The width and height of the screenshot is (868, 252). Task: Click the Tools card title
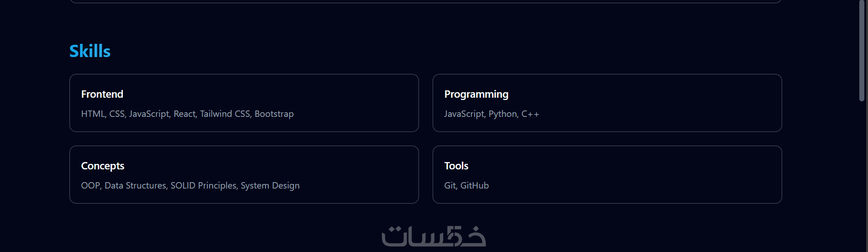coord(456,166)
